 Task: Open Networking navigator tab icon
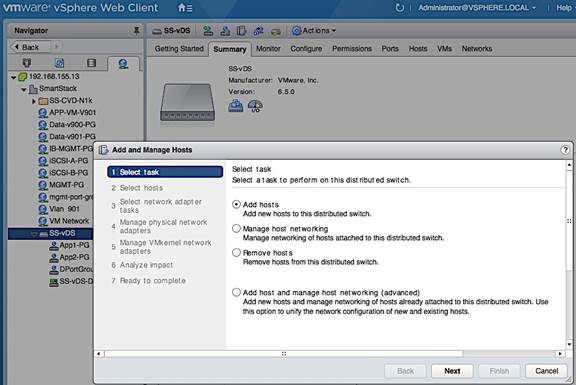click(123, 64)
